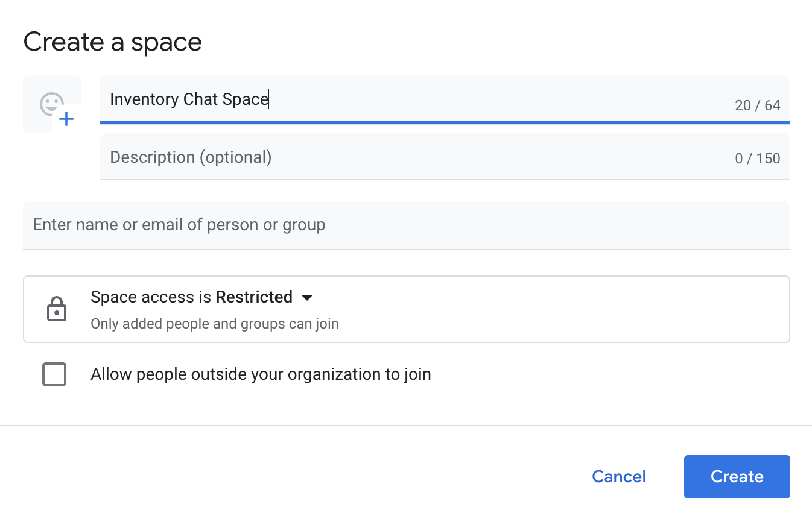Cancel creating the space
The width and height of the screenshot is (812, 522).
pyautogui.click(x=618, y=476)
